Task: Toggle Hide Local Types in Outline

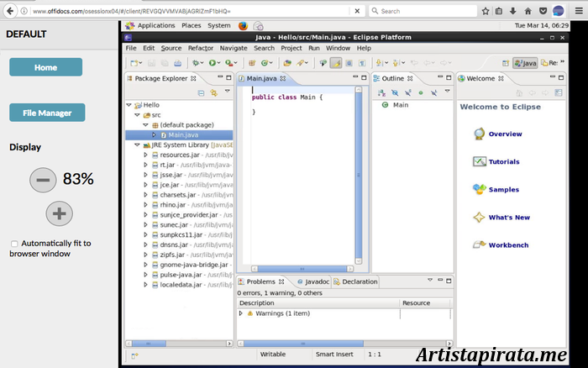Action: tap(434, 92)
